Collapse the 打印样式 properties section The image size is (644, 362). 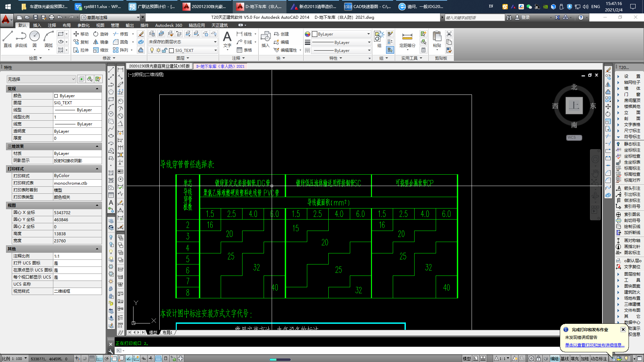click(x=97, y=169)
